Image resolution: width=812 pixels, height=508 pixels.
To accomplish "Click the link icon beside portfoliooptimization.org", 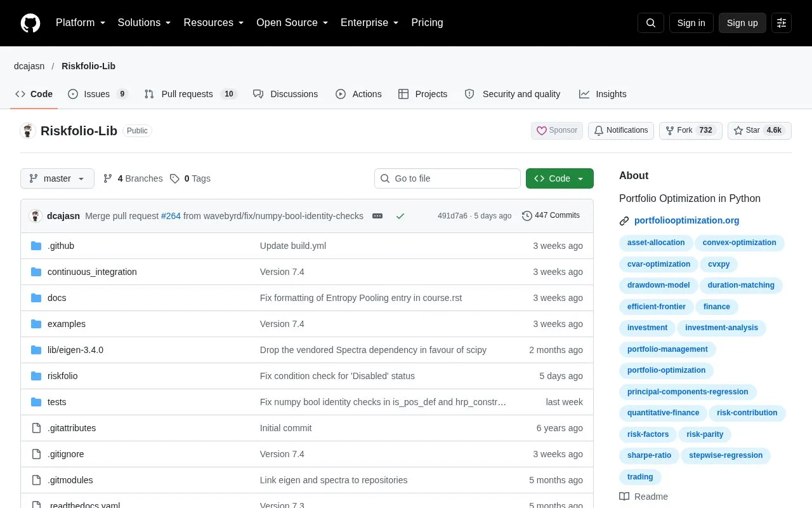I will pyautogui.click(x=624, y=221).
